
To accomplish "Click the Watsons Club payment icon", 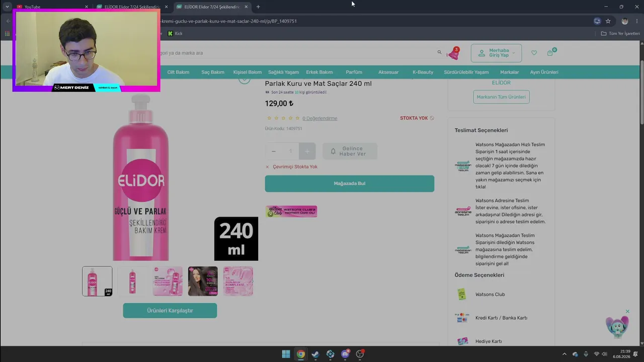I will 462,294.
